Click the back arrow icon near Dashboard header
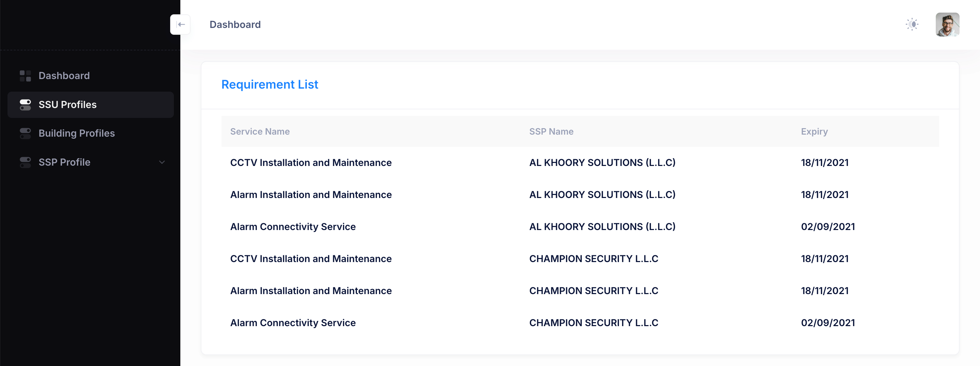 point(180,24)
